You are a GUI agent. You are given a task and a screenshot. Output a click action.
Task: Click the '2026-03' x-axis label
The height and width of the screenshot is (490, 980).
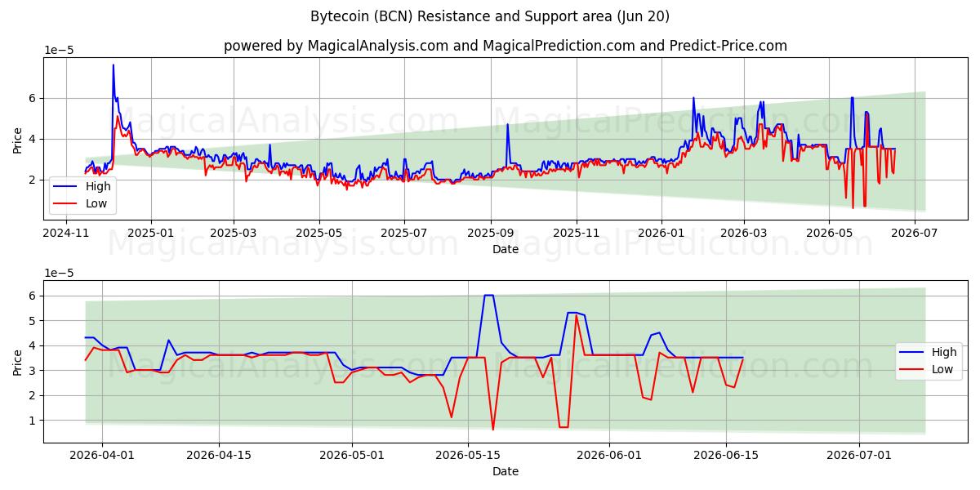(744, 233)
